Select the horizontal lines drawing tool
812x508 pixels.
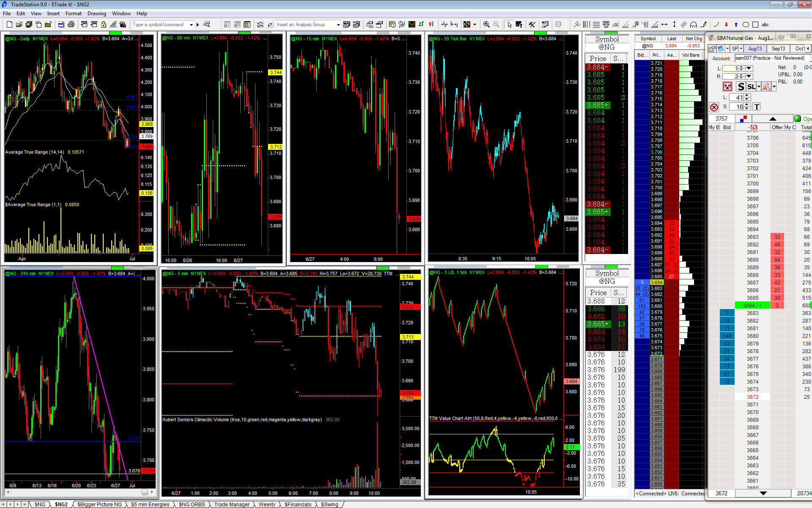(x=596, y=25)
